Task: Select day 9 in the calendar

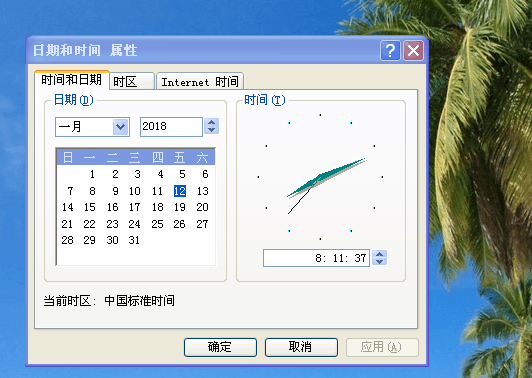Action: [x=115, y=191]
